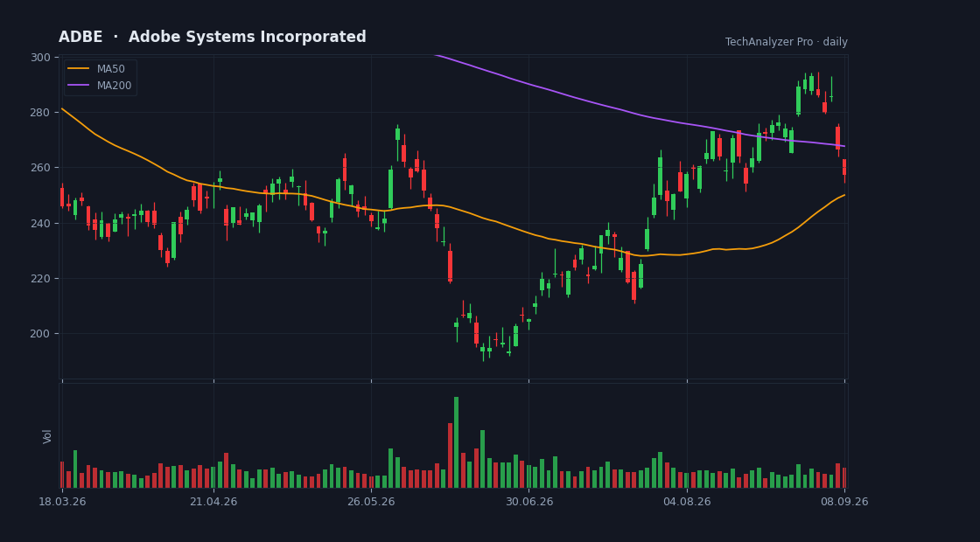Select the 26.05.26 date label
This screenshot has height=542, width=980.
(x=371, y=502)
